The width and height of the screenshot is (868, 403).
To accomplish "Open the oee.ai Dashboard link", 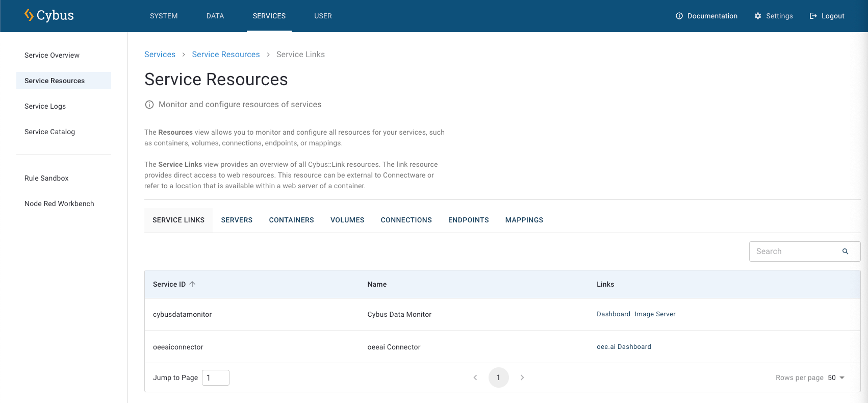I will (624, 347).
